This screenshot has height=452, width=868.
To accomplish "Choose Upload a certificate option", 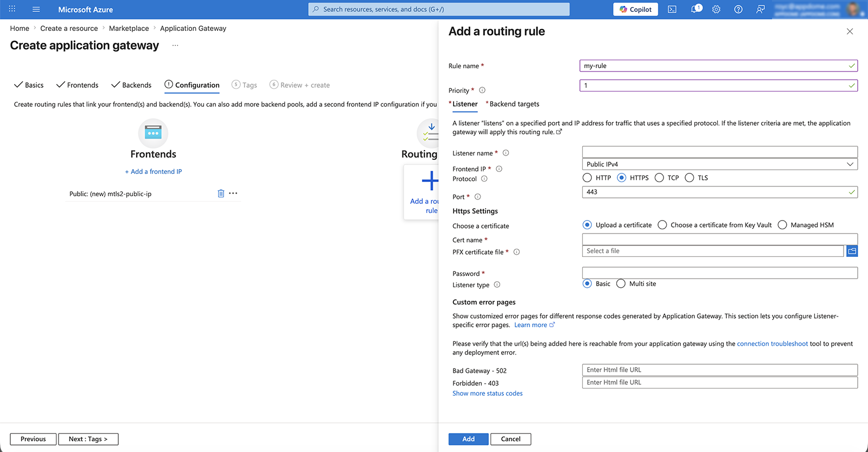I will click(587, 225).
